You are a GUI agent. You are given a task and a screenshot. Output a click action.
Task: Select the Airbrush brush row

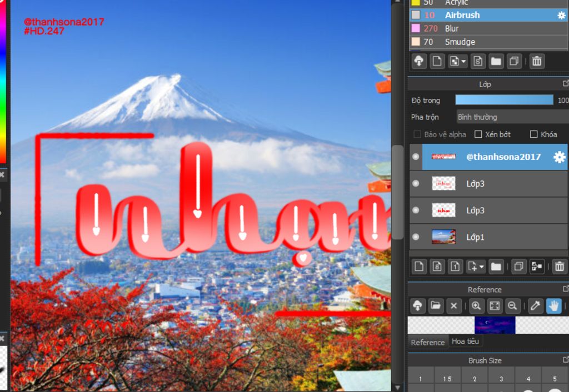489,15
